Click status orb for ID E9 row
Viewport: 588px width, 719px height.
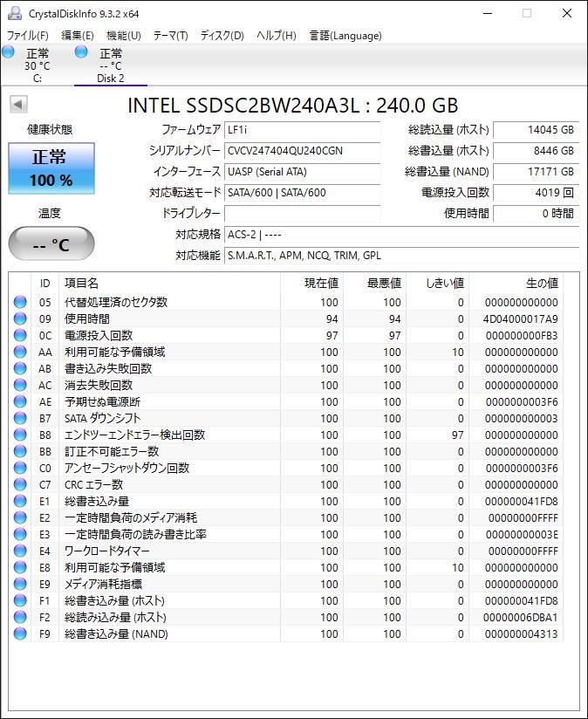(x=20, y=584)
